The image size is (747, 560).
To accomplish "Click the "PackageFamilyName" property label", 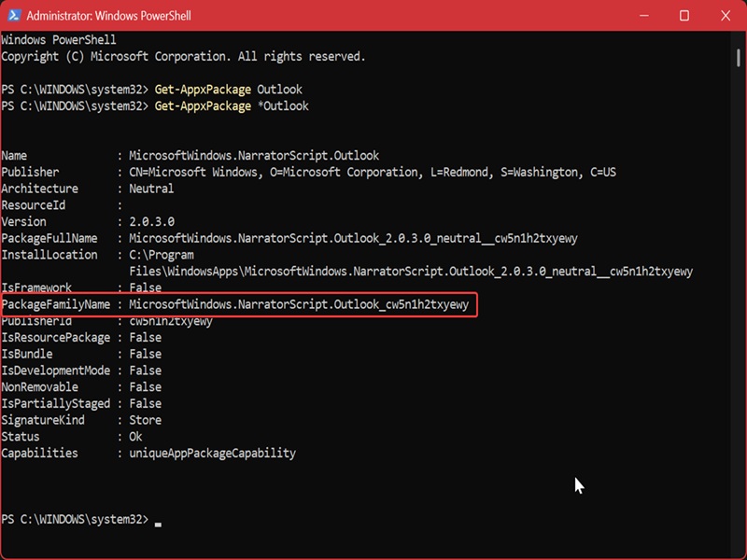I will 56,304.
